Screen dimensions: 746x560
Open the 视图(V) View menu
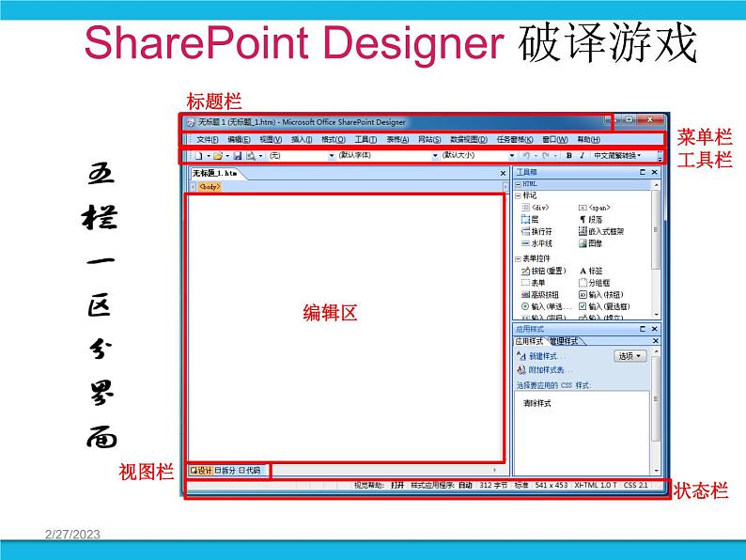tap(271, 139)
